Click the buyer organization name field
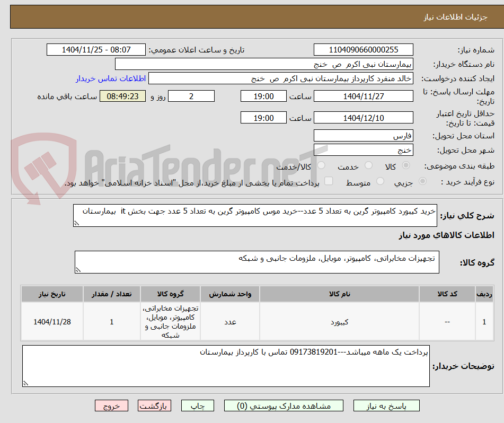 point(264,64)
